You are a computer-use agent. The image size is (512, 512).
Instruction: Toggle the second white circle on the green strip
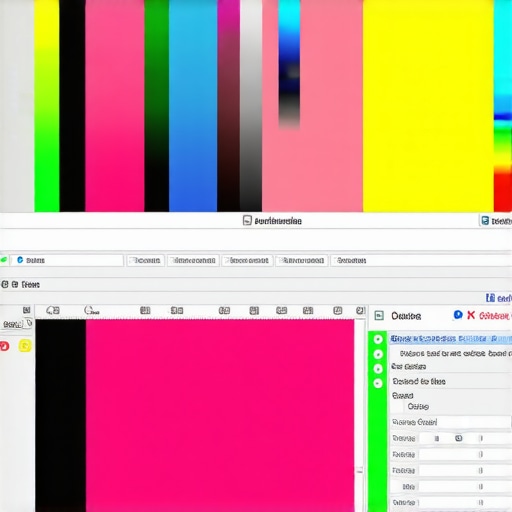pos(378,354)
